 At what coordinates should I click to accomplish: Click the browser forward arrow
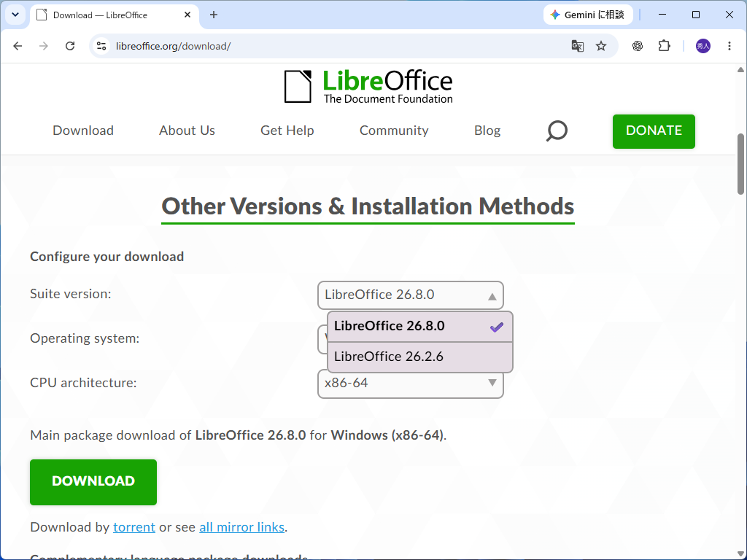(43, 46)
